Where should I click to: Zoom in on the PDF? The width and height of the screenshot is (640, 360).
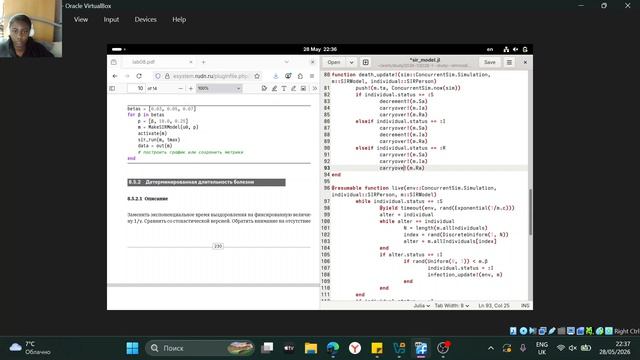[x=191, y=88]
